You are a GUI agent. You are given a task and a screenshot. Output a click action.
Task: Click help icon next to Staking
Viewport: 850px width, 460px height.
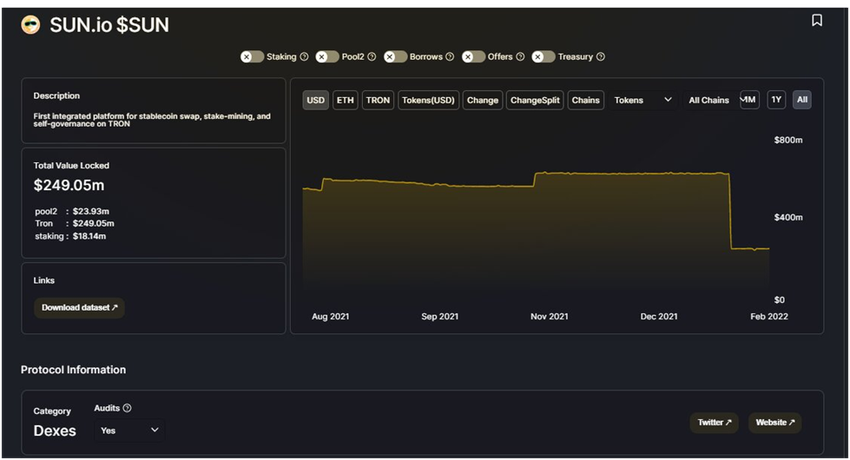(x=304, y=57)
